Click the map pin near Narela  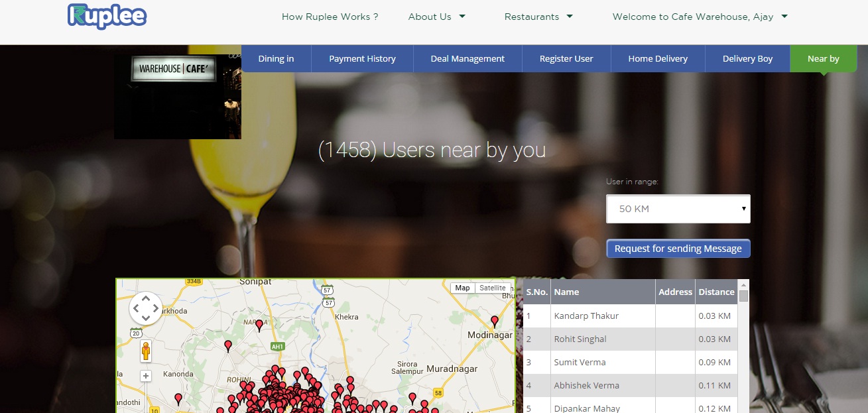259,325
